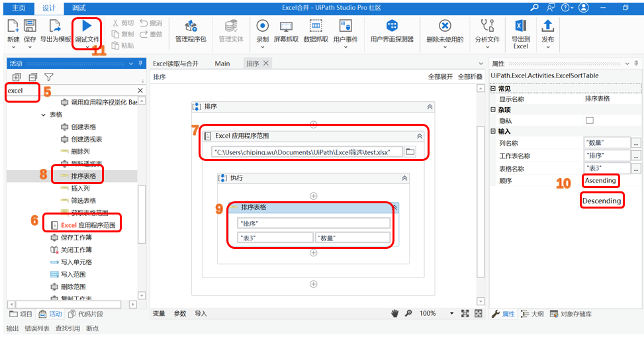
Task: Click collapse all icon in Activities panel
Action: coord(33,77)
